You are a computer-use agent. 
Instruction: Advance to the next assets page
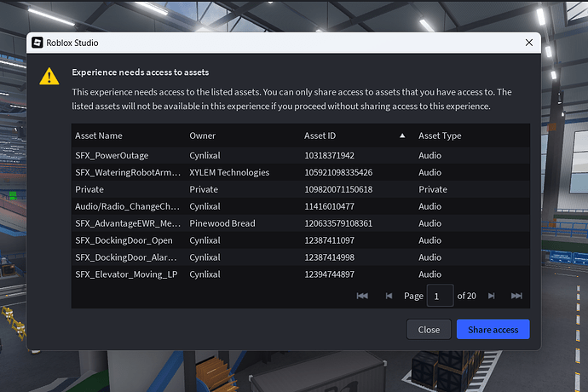(491, 296)
